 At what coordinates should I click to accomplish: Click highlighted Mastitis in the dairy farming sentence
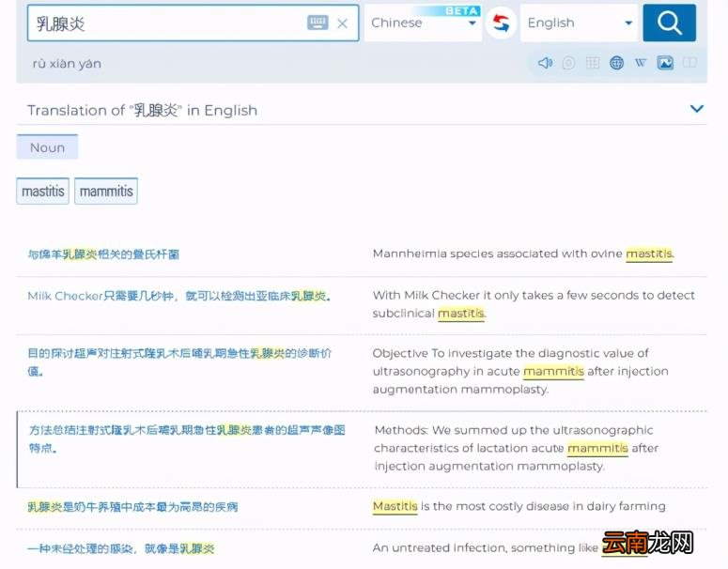coord(395,506)
